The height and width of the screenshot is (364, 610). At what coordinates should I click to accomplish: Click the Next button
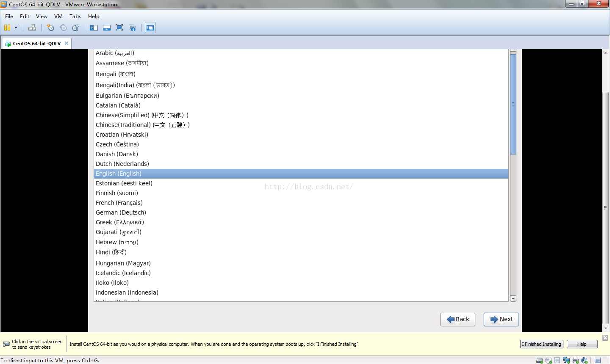point(501,320)
